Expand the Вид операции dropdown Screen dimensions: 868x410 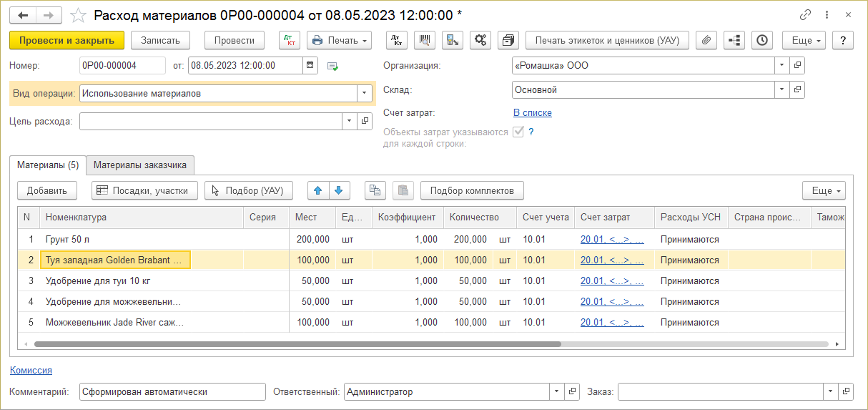coord(365,94)
